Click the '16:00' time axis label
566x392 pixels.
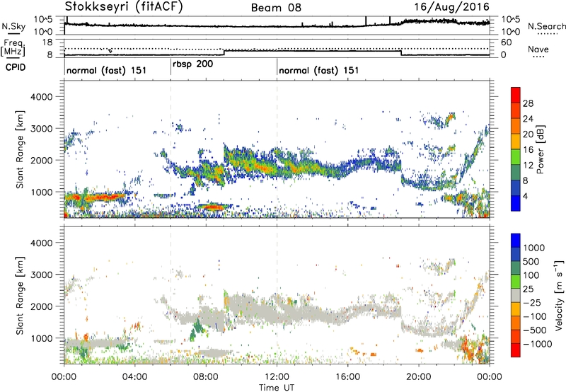point(347,377)
